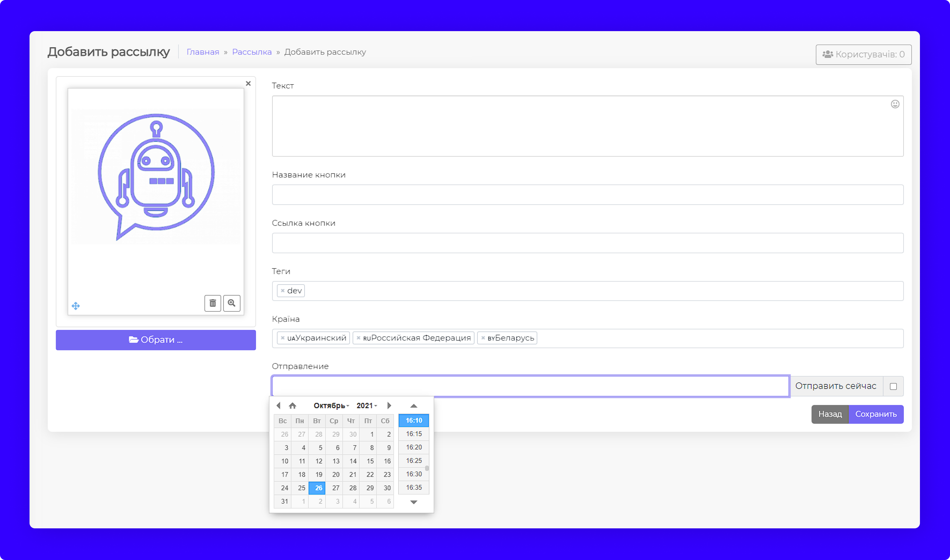Click the emoji picker smiley icon

pos(895,104)
